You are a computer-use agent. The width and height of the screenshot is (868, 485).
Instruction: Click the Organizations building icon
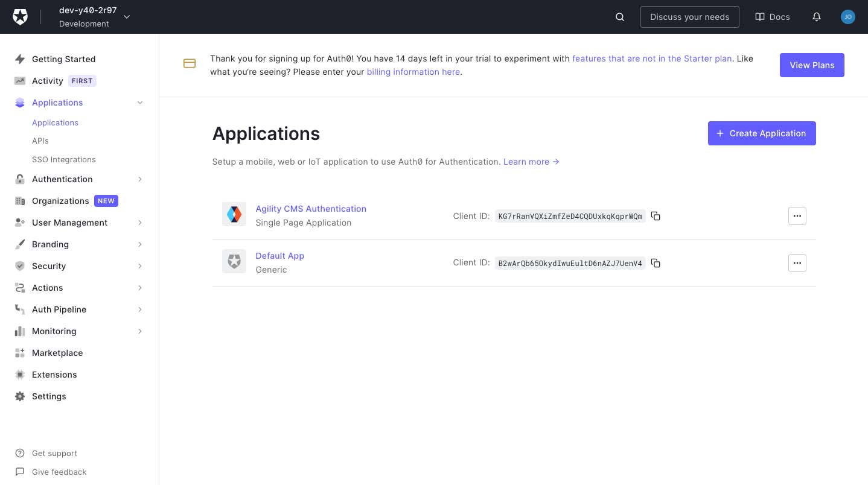click(x=20, y=201)
